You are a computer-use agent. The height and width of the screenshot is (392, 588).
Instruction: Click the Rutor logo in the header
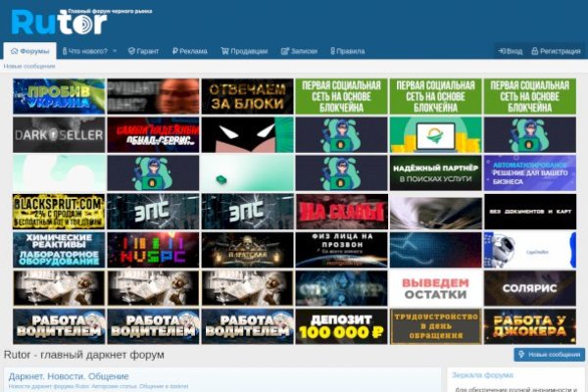(58, 21)
